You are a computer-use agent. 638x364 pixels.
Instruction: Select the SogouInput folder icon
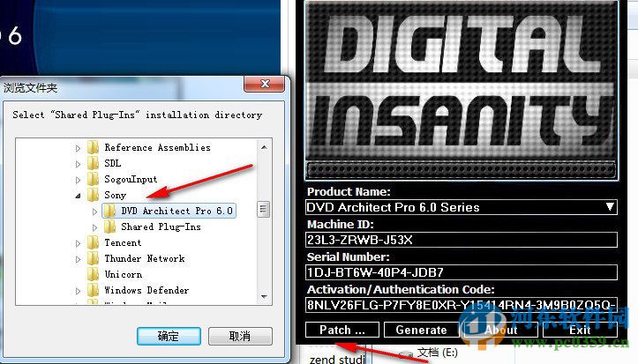click(94, 179)
